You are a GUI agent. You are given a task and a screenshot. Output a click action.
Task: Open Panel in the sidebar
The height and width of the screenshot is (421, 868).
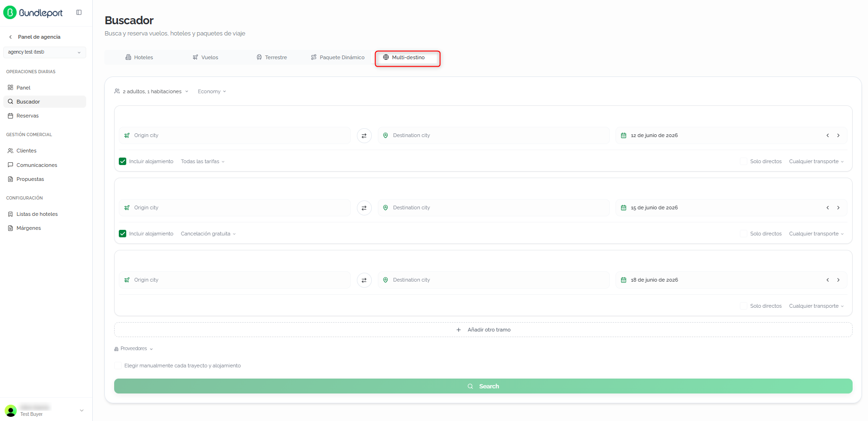(x=45, y=88)
